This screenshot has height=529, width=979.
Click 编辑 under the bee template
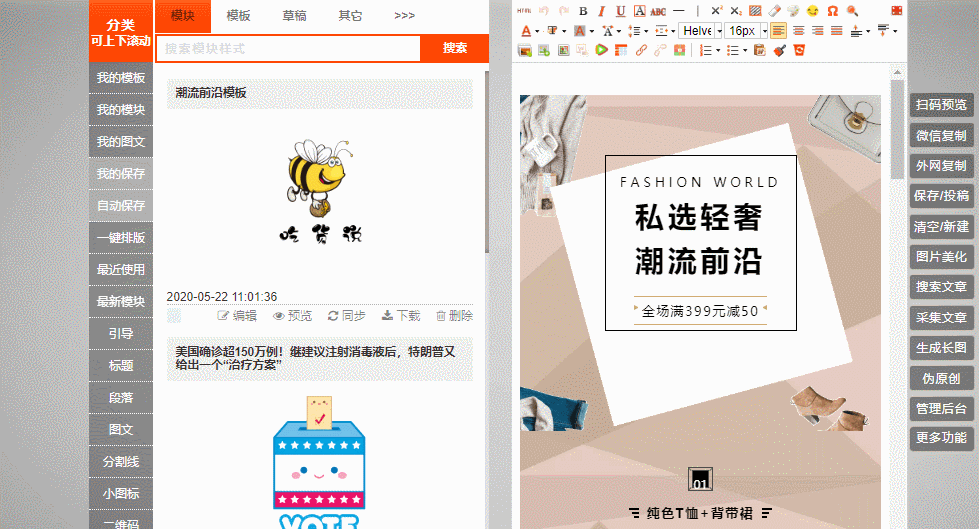click(237, 316)
